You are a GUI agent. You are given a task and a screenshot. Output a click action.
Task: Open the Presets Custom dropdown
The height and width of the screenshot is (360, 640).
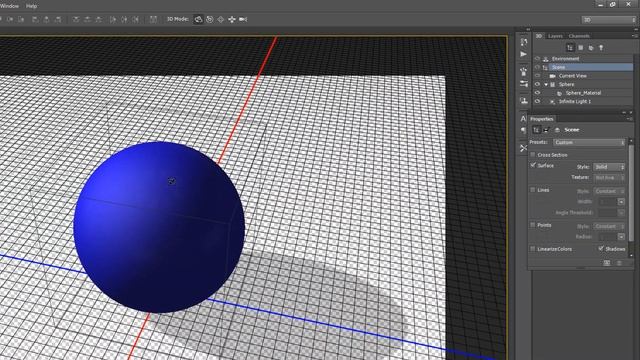pos(589,142)
